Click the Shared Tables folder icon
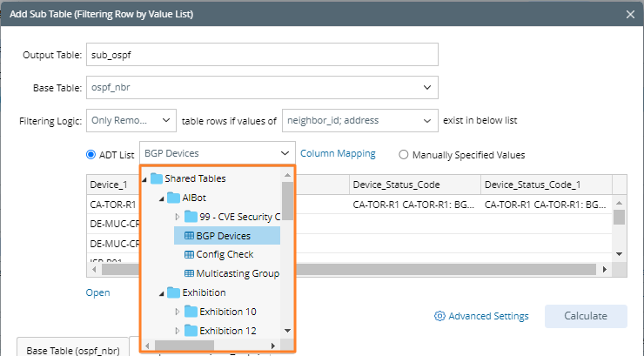This screenshot has height=356, width=644. tap(157, 178)
